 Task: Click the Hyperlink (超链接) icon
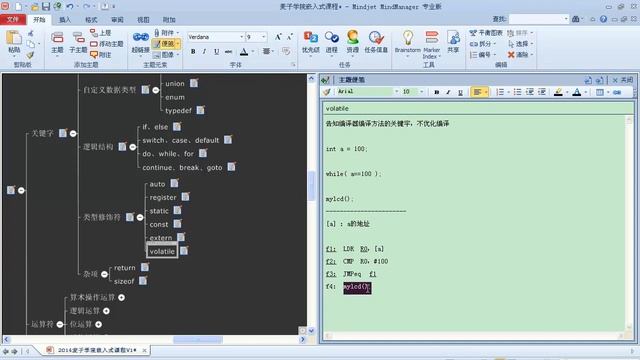click(x=140, y=38)
